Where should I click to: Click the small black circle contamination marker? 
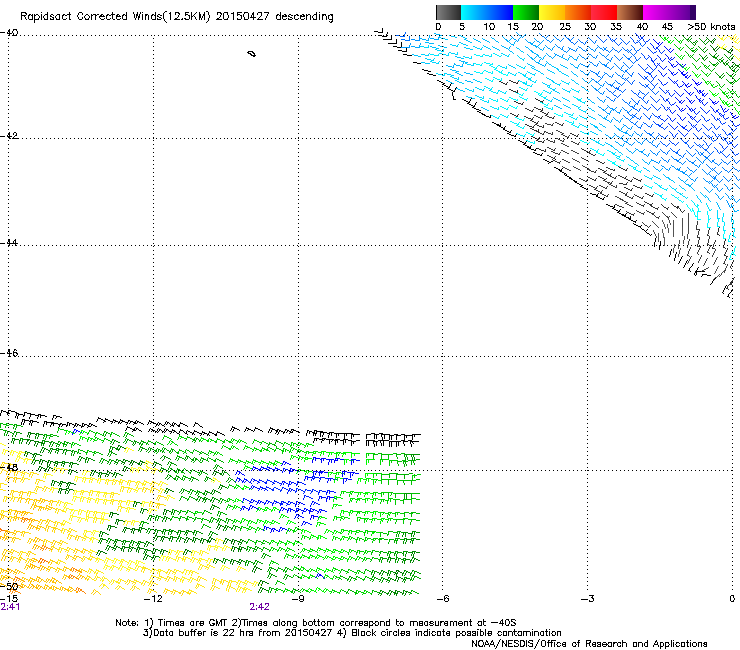pos(252,54)
